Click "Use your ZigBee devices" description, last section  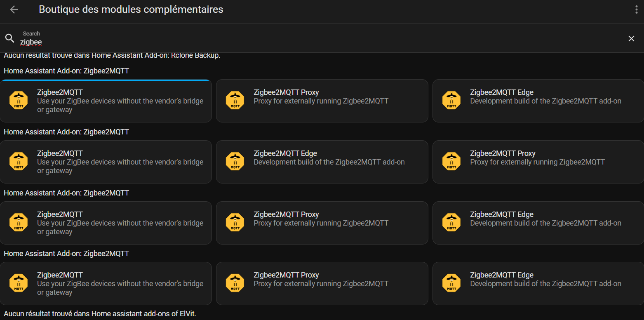point(120,288)
